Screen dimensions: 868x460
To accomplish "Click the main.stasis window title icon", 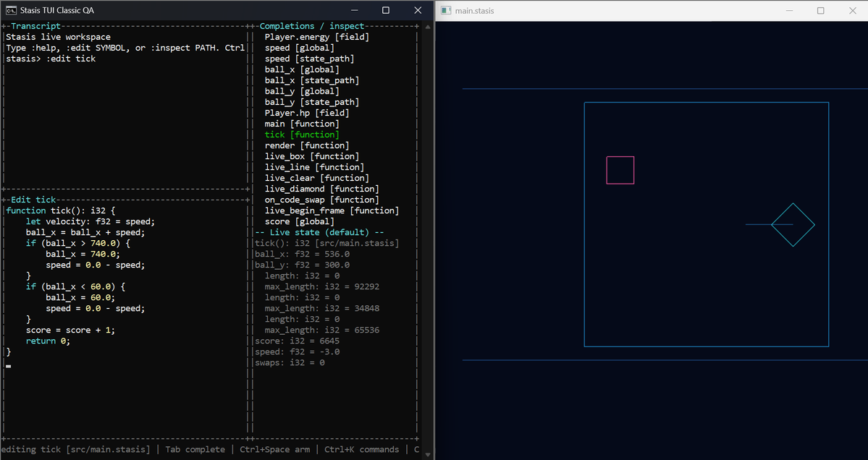I will 446,11.
